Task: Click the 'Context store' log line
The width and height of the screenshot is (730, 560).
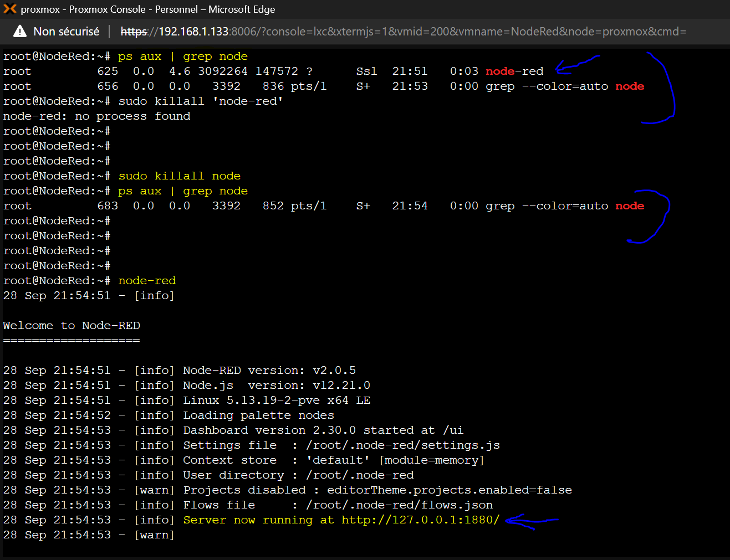Action: [x=244, y=460]
